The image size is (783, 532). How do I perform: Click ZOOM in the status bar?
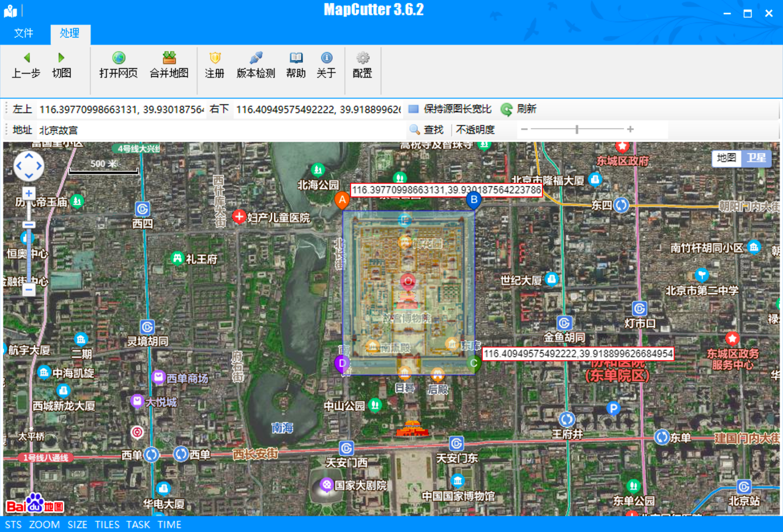pyautogui.click(x=45, y=525)
